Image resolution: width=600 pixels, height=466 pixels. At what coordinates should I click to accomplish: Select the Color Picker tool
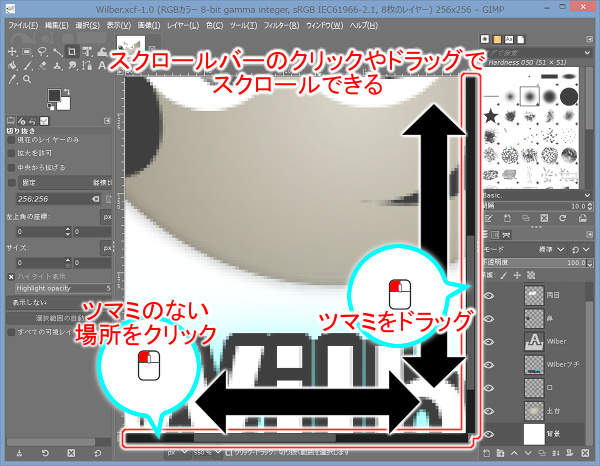(12, 80)
